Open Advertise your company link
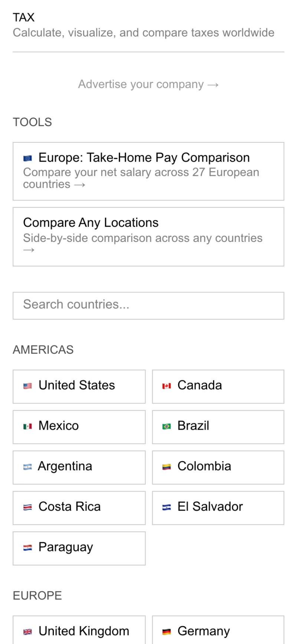This screenshot has width=297, height=644. [148, 84]
